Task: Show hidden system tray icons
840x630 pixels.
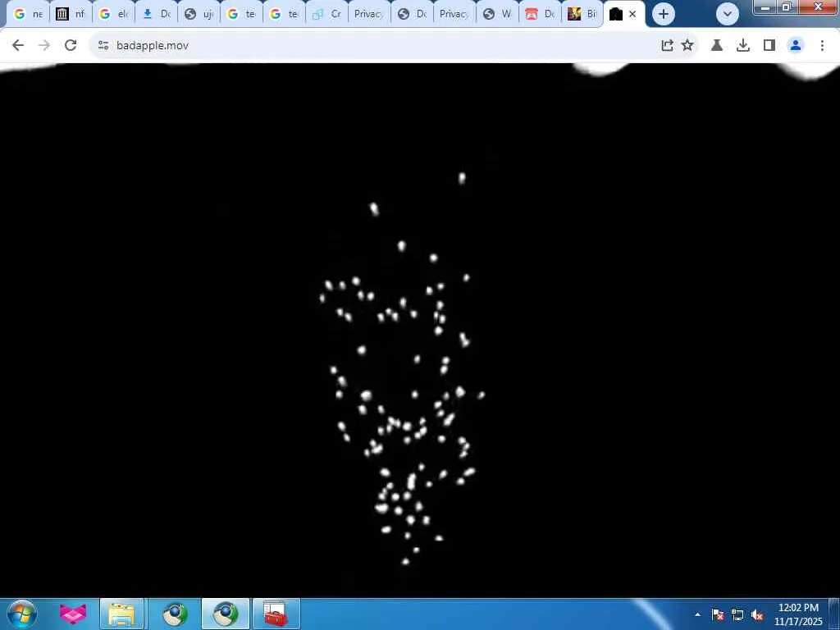Action: 697,614
